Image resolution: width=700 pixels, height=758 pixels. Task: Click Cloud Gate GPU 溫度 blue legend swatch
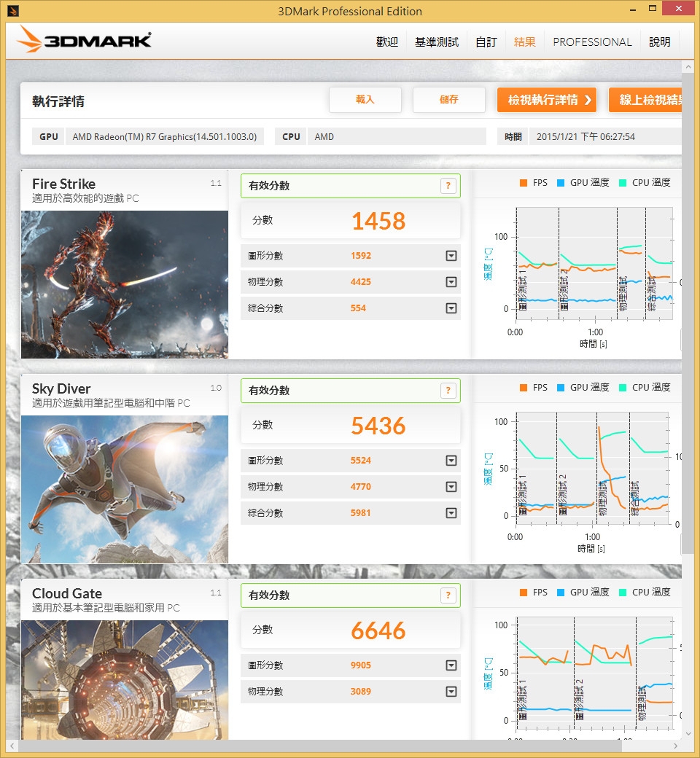pos(561,593)
